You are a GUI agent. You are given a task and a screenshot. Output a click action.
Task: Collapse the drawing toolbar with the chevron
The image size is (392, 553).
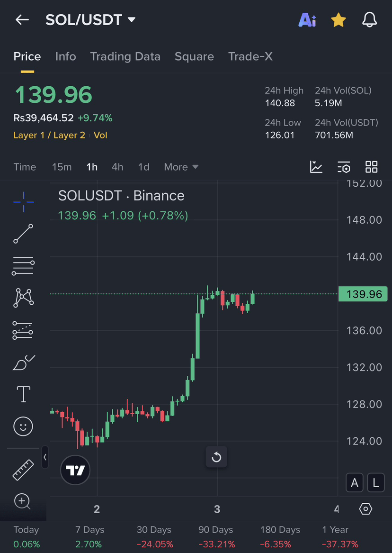point(45,457)
